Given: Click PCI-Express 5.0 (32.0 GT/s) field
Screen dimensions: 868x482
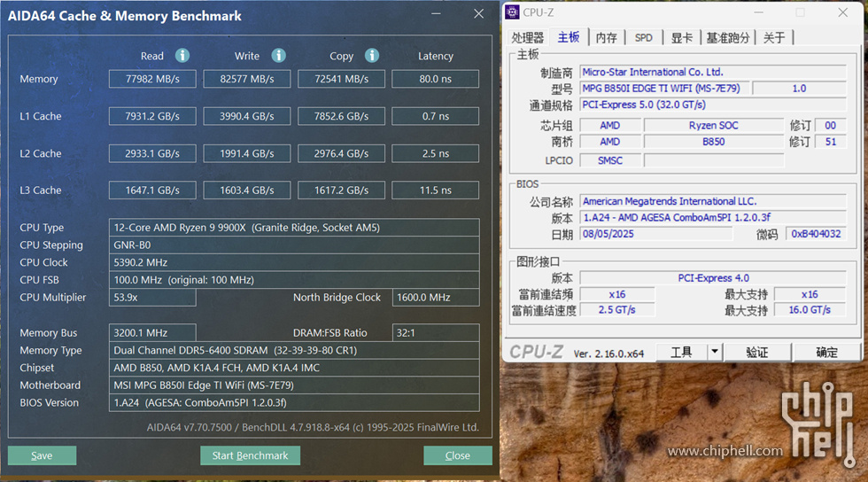Looking at the screenshot, I should (x=713, y=105).
